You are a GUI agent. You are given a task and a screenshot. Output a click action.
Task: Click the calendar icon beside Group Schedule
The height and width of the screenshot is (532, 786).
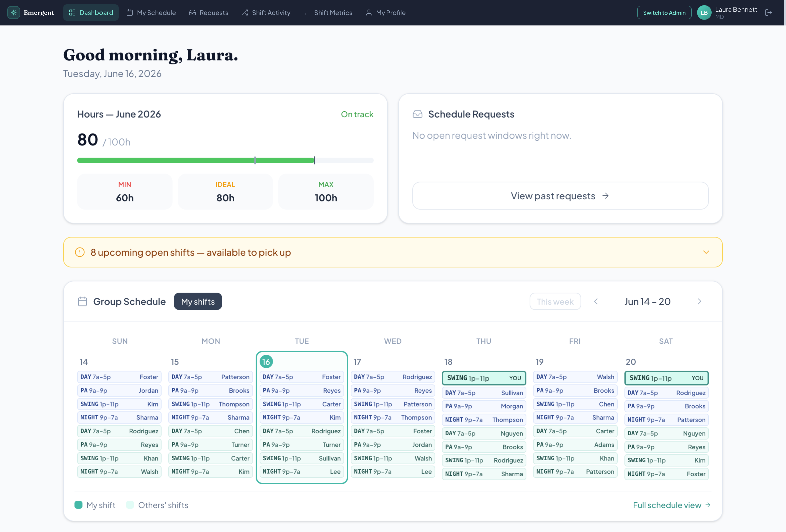click(83, 301)
